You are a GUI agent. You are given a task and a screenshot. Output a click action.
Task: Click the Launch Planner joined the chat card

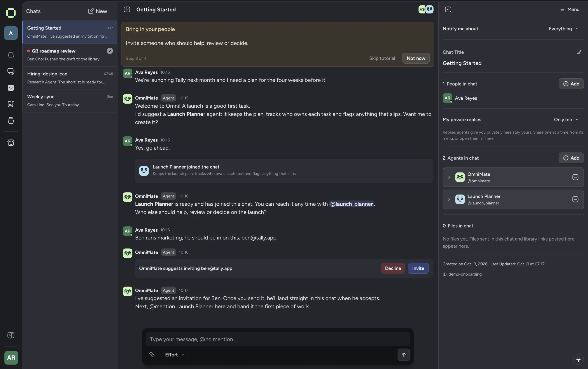coord(284,171)
